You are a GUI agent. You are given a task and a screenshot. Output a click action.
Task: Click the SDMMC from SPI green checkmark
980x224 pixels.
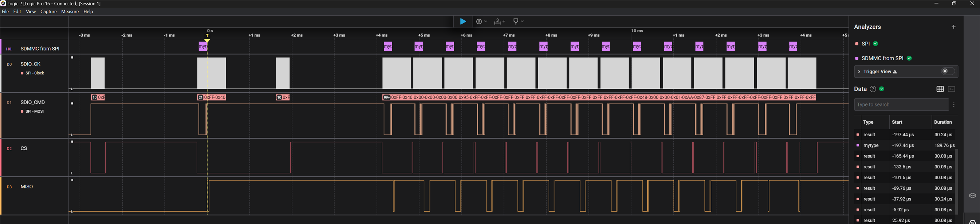pyautogui.click(x=909, y=58)
